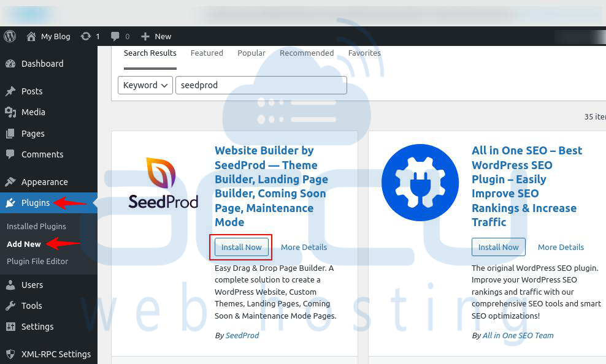Click the WordPress logo in admin bar
606x364 pixels.
pyautogui.click(x=10, y=36)
